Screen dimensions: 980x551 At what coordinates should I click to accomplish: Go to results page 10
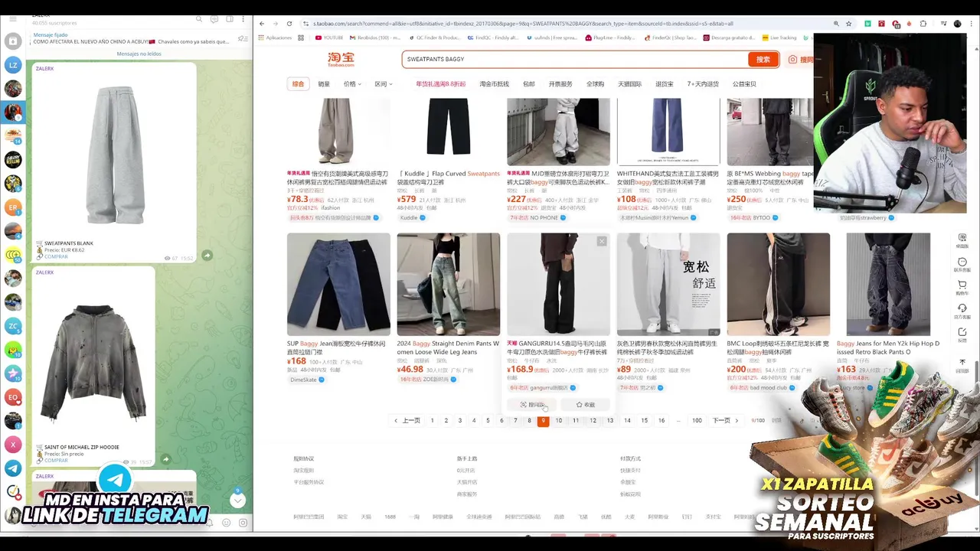click(x=558, y=420)
